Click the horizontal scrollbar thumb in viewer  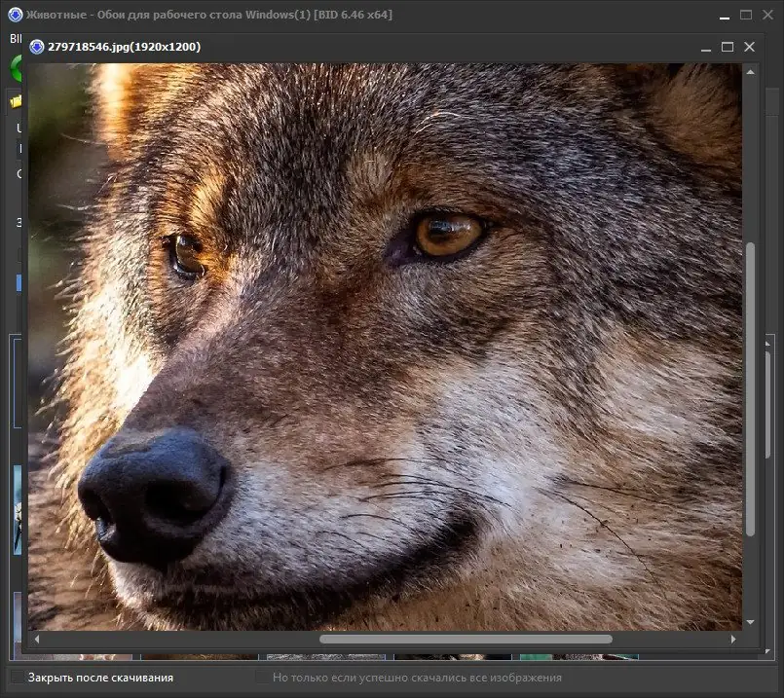(x=466, y=640)
